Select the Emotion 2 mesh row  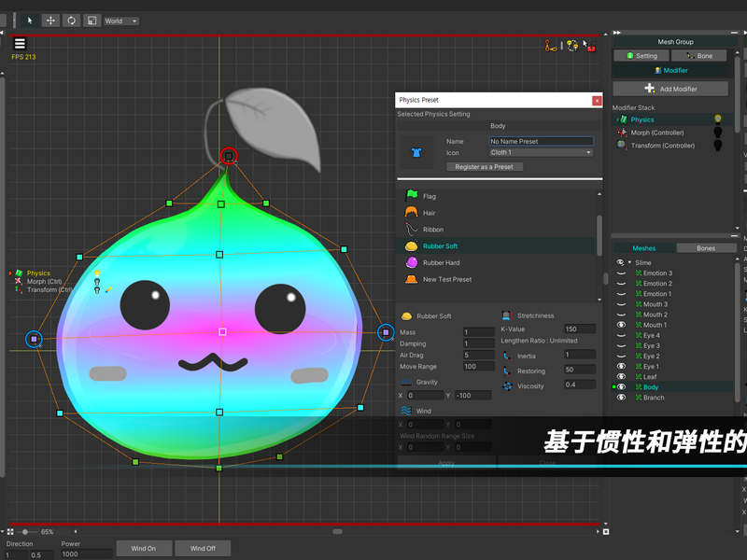[x=673, y=284]
